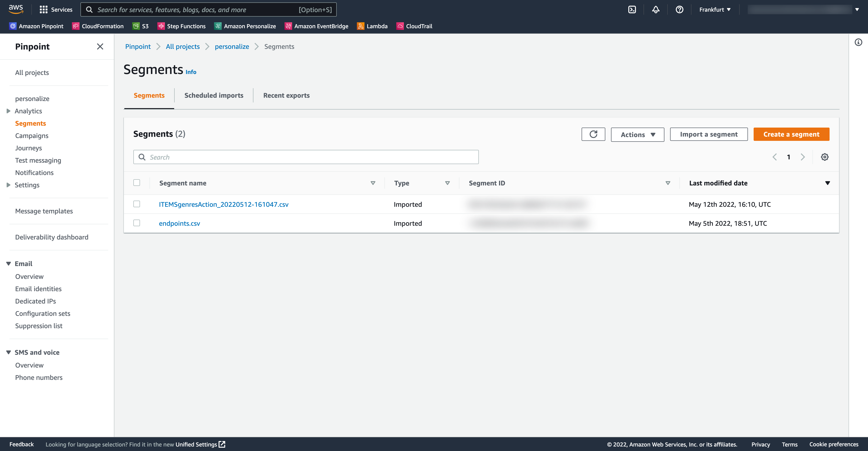The image size is (868, 451).
Task: Open the Amazon EventBridge shortcut icon
Action: click(x=288, y=26)
